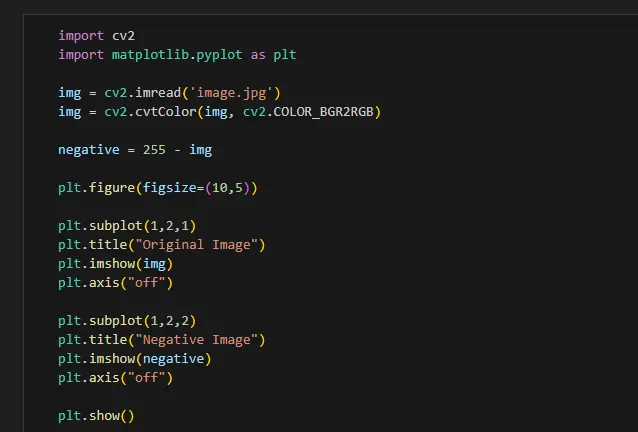Click 'plt.subplot(1,2,1)' line

127,226
